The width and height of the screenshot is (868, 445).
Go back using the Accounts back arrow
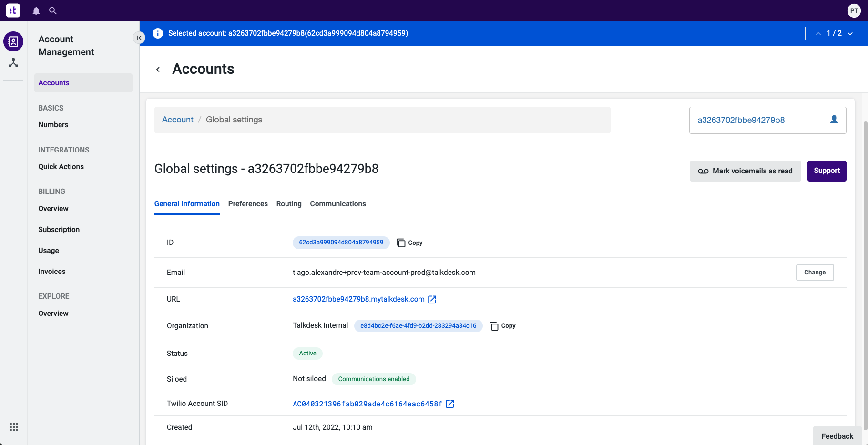158,70
